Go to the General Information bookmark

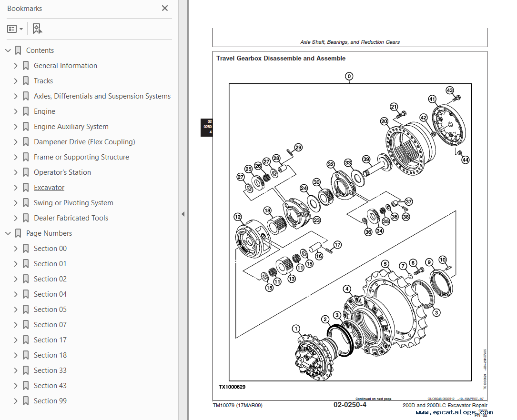65,66
